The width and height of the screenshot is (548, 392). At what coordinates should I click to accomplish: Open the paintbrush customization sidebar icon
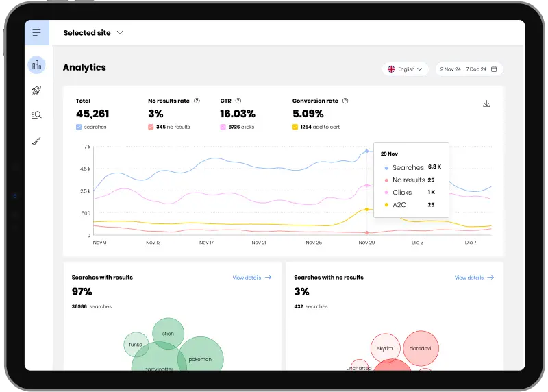pos(37,141)
